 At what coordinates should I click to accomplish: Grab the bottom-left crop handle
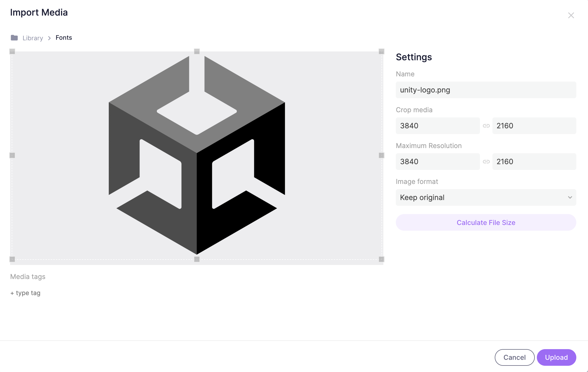[x=12, y=259]
